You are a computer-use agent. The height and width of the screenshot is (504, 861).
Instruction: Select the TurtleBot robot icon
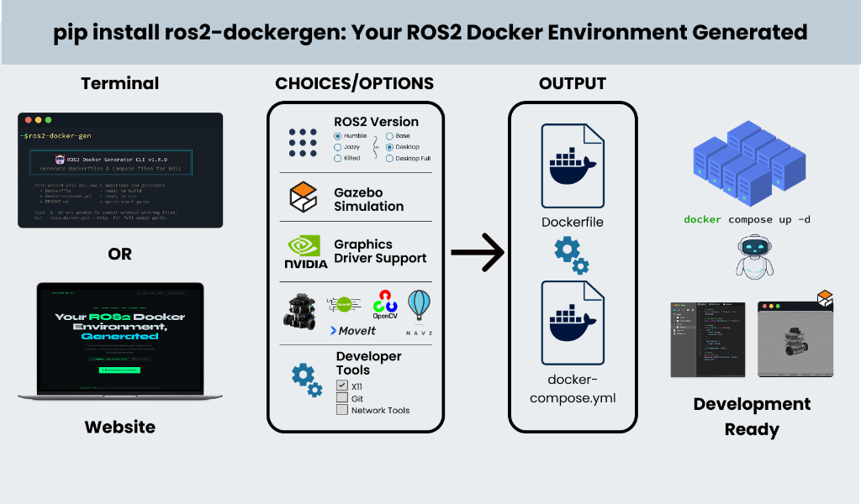301,308
